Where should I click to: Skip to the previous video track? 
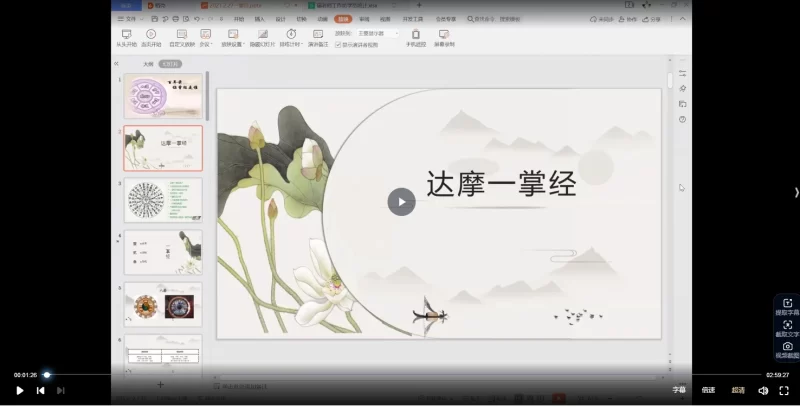[x=40, y=390]
